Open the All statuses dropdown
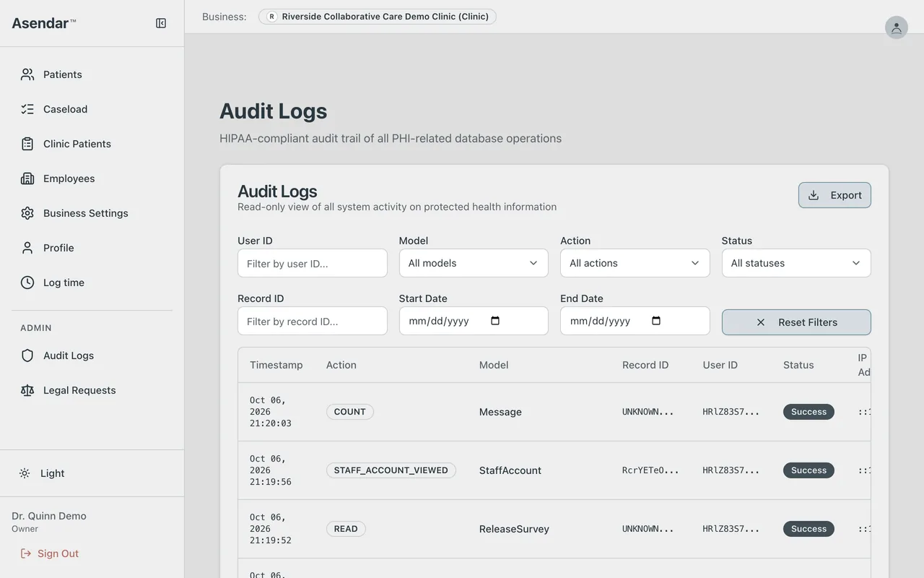The height and width of the screenshot is (578, 924). (796, 263)
